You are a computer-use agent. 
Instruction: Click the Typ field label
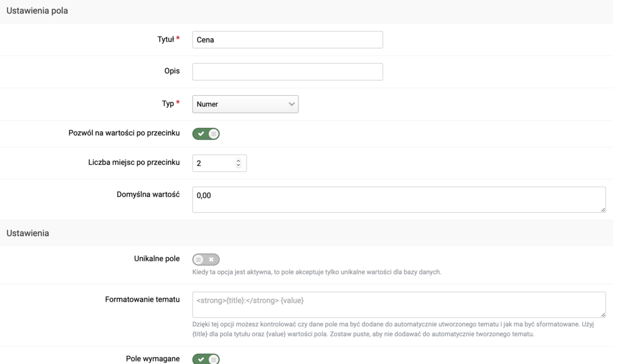pyautogui.click(x=168, y=103)
